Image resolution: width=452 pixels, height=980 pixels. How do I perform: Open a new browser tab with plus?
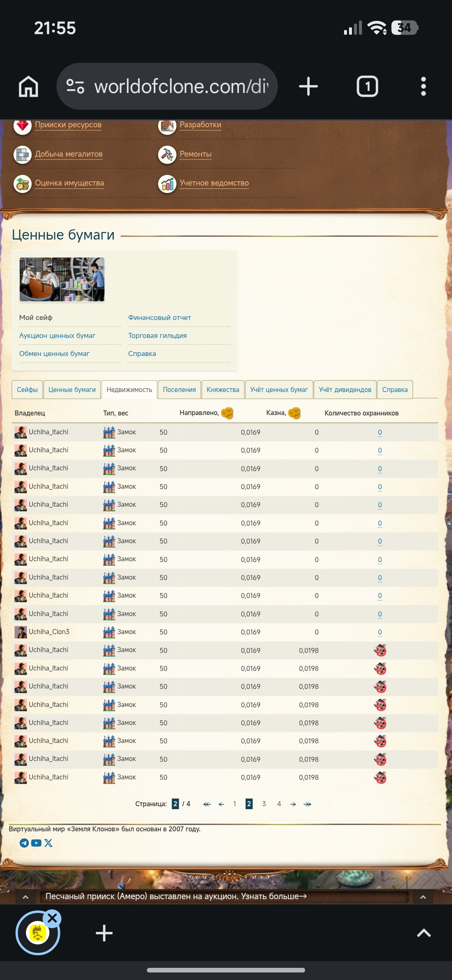coord(308,87)
